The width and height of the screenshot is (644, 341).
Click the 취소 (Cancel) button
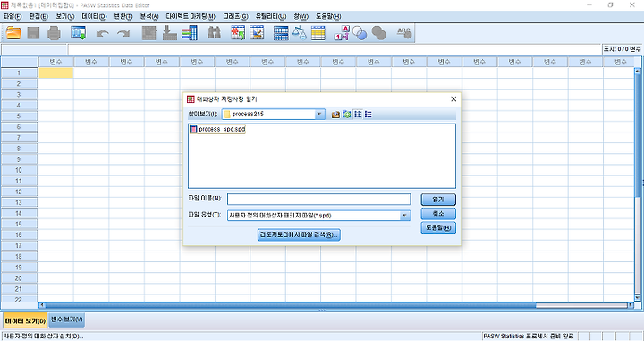pos(438,214)
